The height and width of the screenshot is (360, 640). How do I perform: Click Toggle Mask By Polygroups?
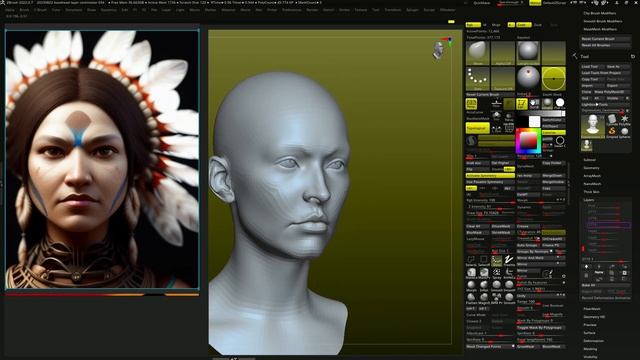541,327
